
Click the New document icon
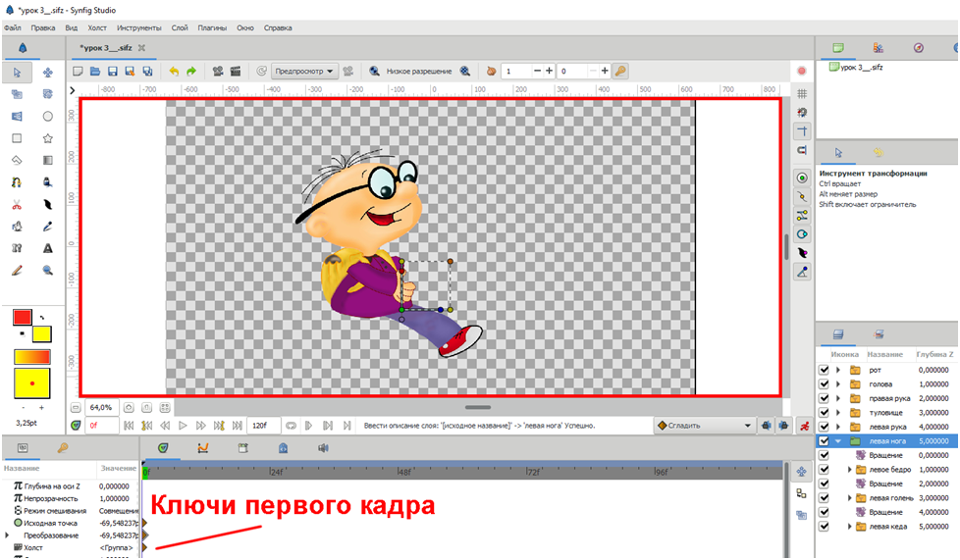pyautogui.click(x=78, y=71)
